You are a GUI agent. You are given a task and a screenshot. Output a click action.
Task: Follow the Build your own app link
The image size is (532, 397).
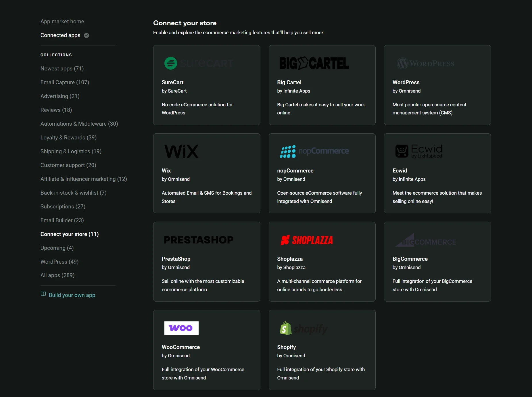[x=72, y=295]
